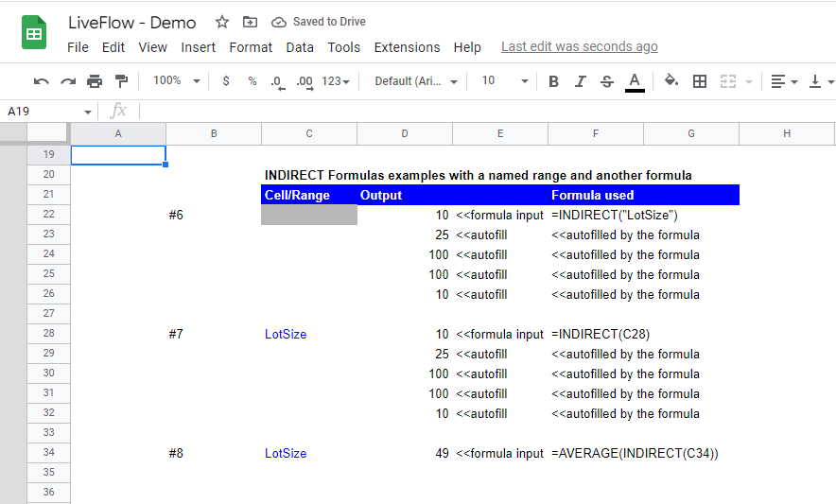Click the Undo icon
This screenshot has height=504, width=836.
click(x=41, y=81)
